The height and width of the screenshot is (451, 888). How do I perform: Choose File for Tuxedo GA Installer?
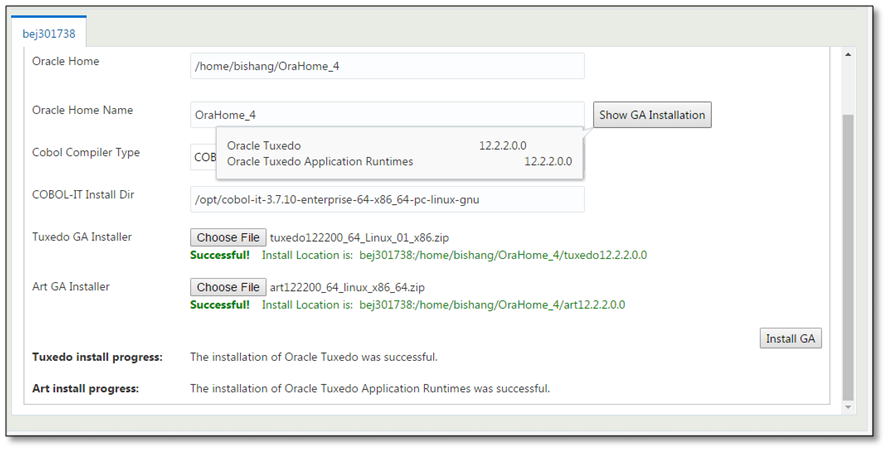228,237
